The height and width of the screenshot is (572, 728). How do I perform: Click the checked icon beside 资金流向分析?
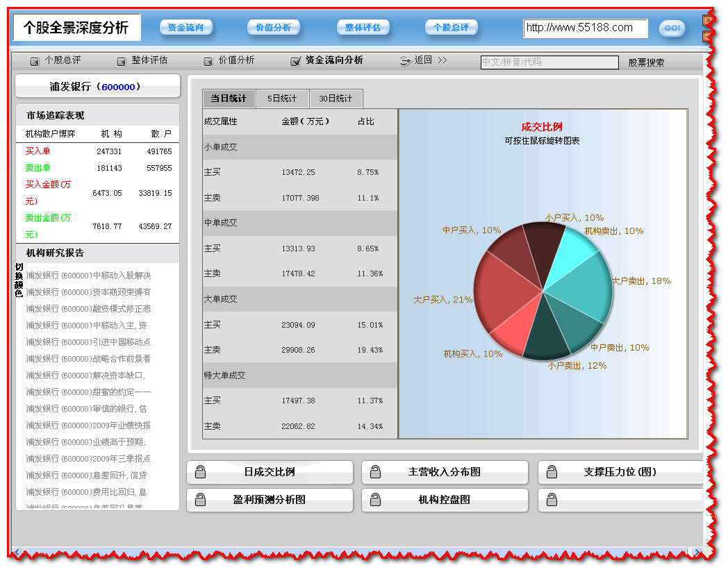pyautogui.click(x=295, y=61)
